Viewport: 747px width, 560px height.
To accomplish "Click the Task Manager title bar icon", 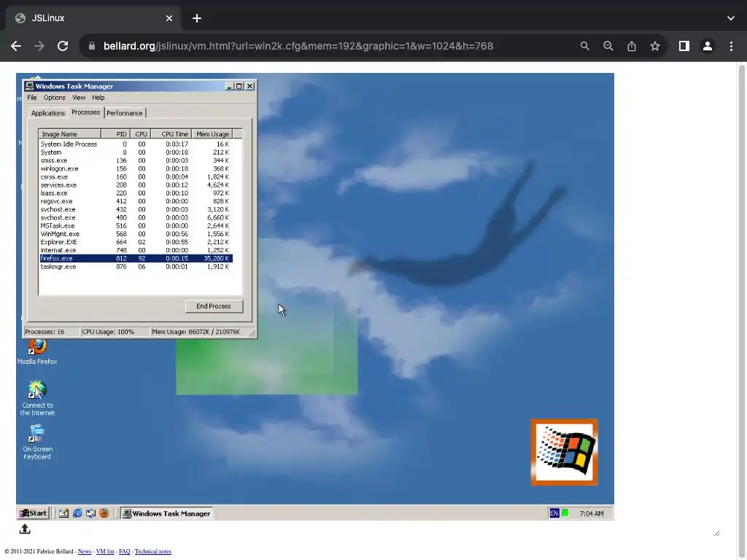I will [x=29, y=86].
